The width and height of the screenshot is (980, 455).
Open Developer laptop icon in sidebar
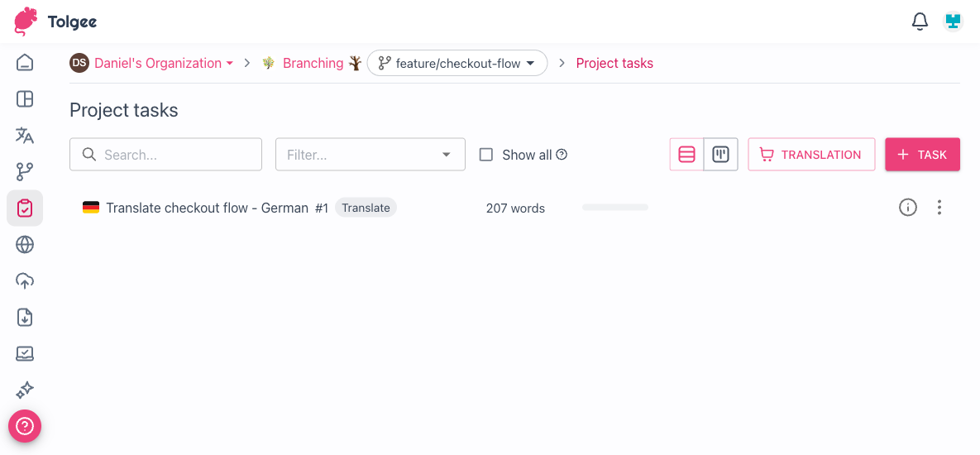[25, 354]
